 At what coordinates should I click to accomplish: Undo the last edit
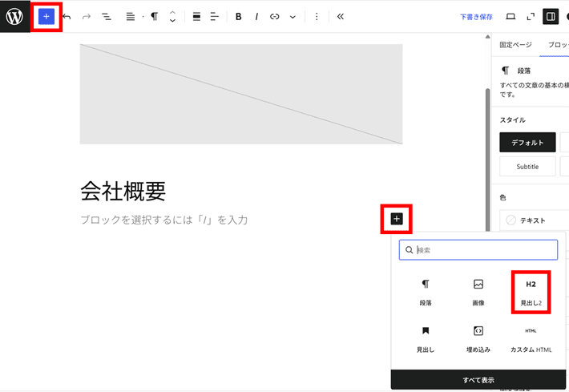[67, 17]
